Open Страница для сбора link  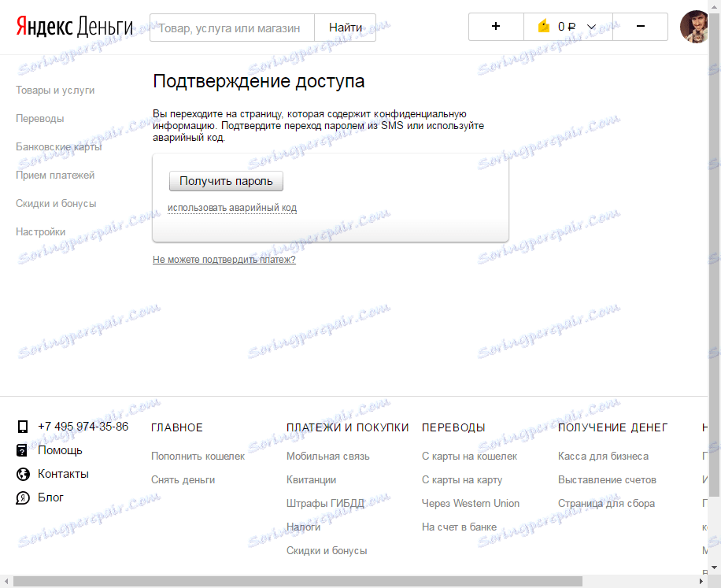click(606, 504)
